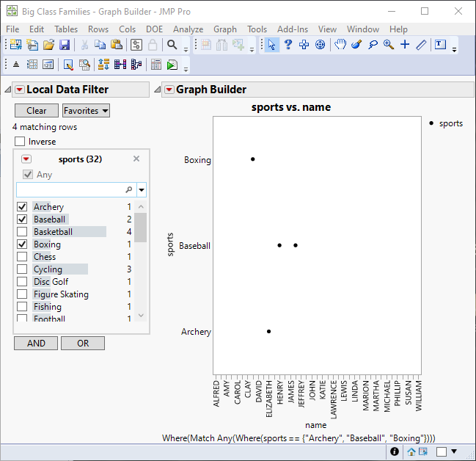Click the Archery data point in graph

(268, 332)
